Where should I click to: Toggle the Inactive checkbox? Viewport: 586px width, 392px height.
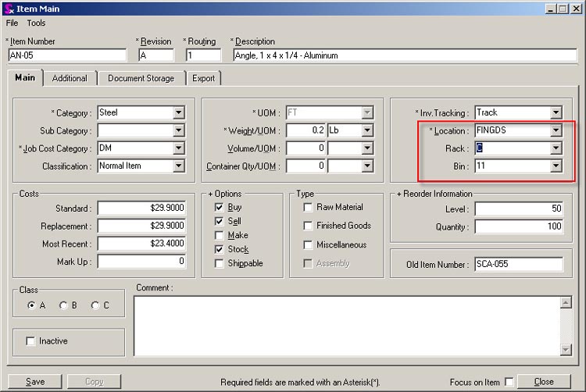pyautogui.click(x=30, y=341)
